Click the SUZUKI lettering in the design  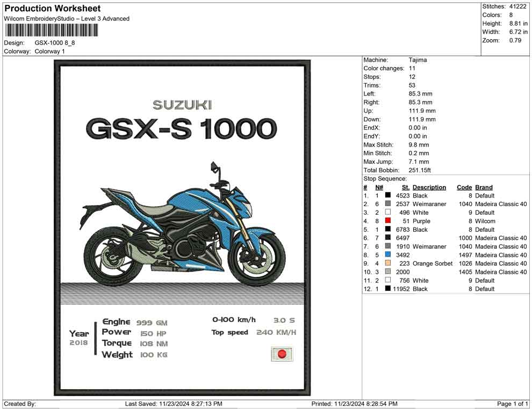tap(182, 105)
